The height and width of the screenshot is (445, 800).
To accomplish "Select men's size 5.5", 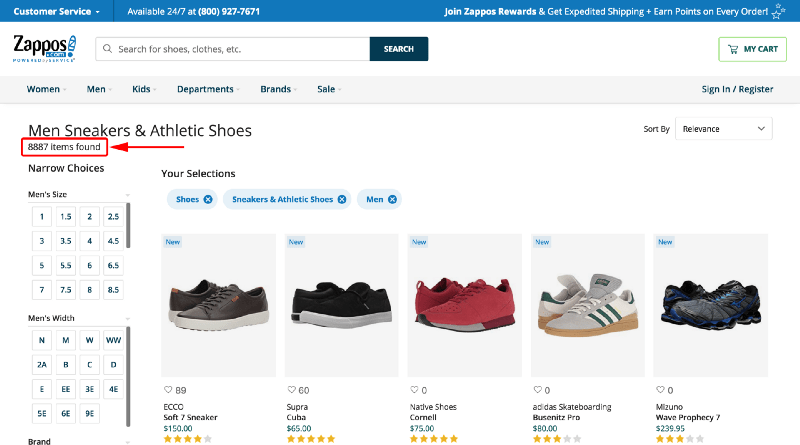I will pos(66,265).
